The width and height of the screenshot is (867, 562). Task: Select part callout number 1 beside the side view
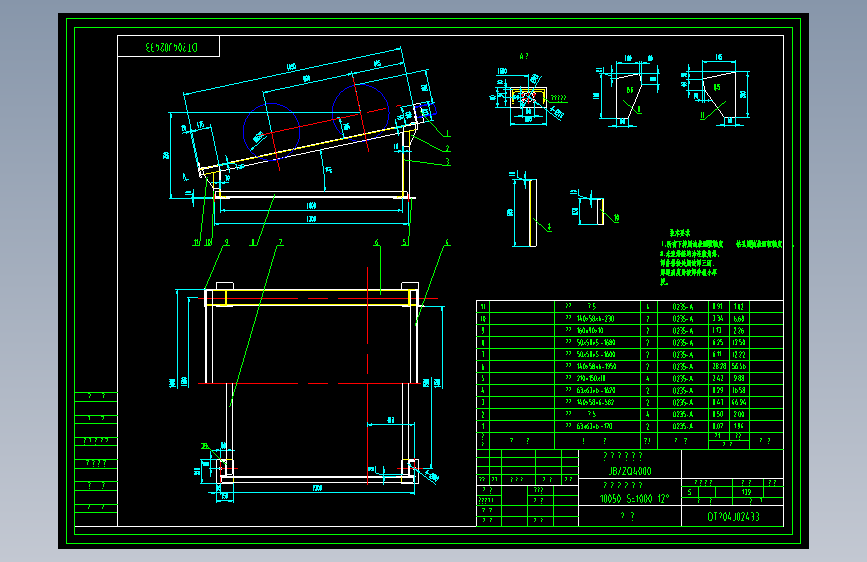coord(448,133)
